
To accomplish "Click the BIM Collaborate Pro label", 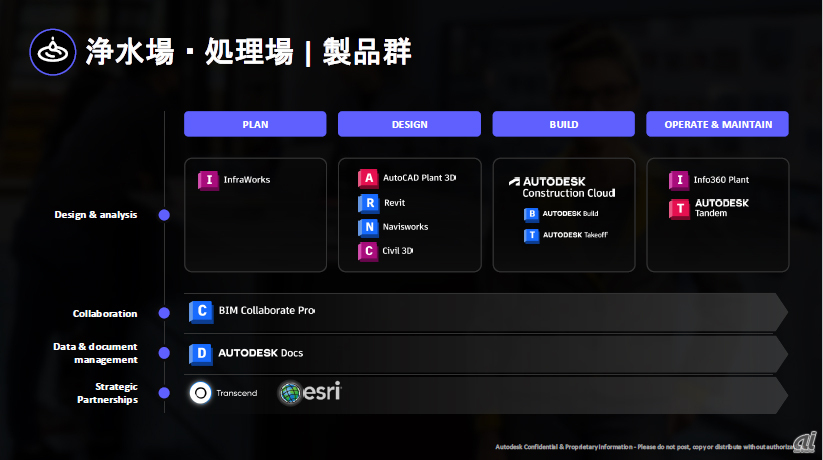I will 267,310.
